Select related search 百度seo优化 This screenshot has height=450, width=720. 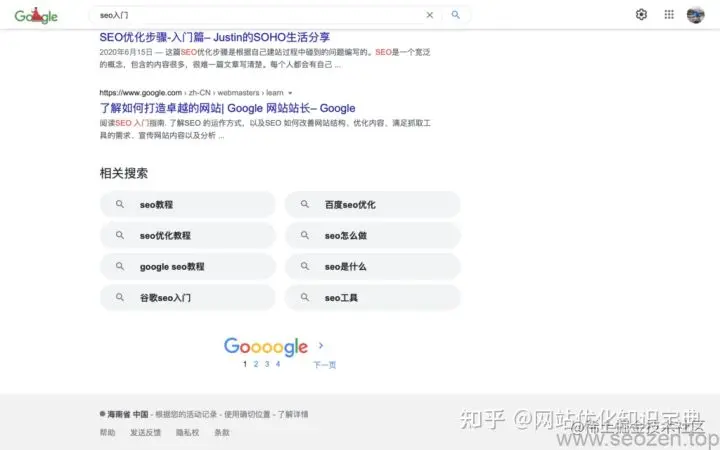pos(372,204)
